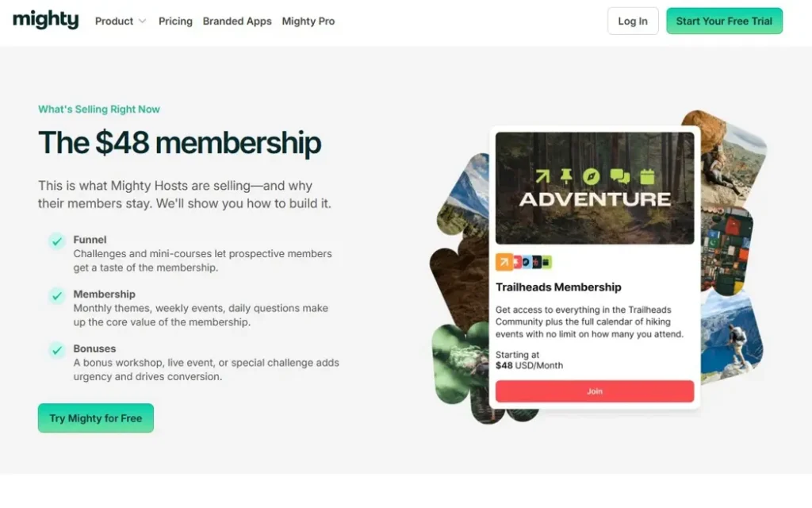Image resolution: width=812 pixels, height=508 pixels.
Task: Click the small green calendar badge on the card
Action: [x=546, y=262]
